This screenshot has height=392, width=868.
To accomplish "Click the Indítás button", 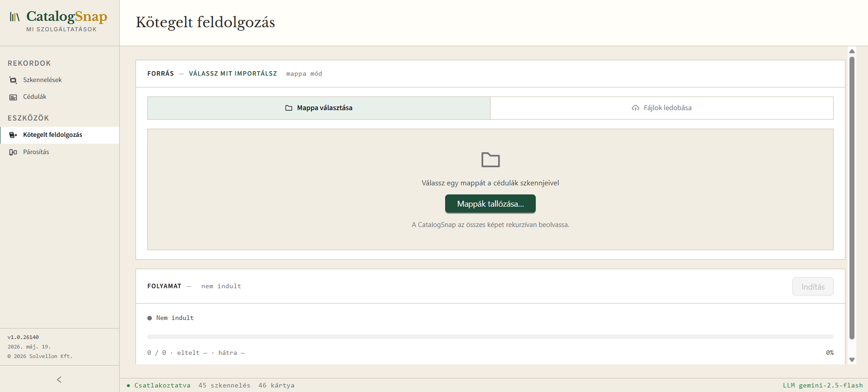I will point(813,286).
